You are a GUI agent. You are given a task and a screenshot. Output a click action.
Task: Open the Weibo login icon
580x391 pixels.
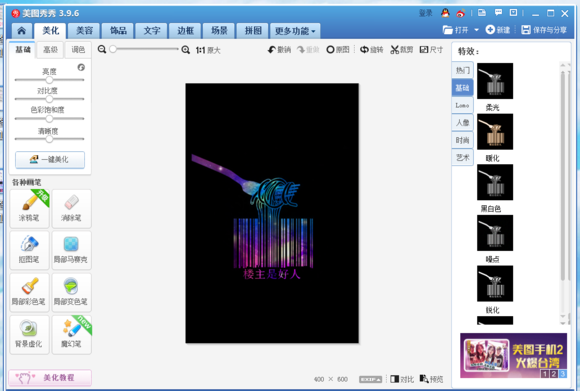pos(461,13)
